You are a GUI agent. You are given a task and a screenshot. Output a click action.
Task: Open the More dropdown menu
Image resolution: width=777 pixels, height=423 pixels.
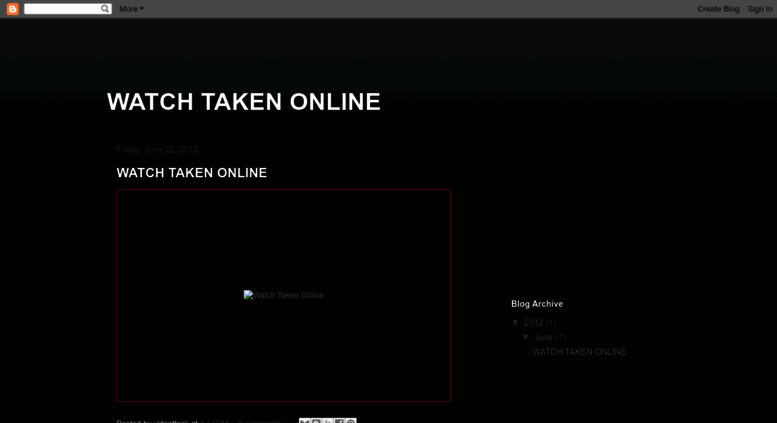(x=131, y=9)
